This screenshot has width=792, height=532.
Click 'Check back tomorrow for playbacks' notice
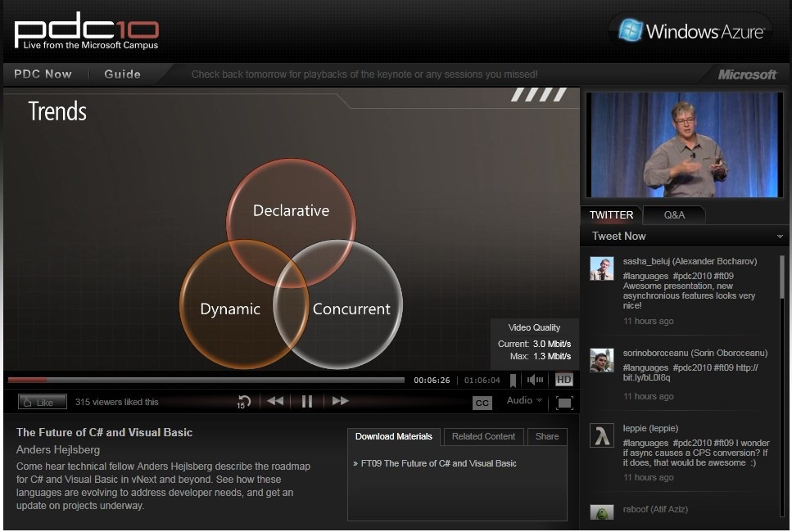[364, 74]
